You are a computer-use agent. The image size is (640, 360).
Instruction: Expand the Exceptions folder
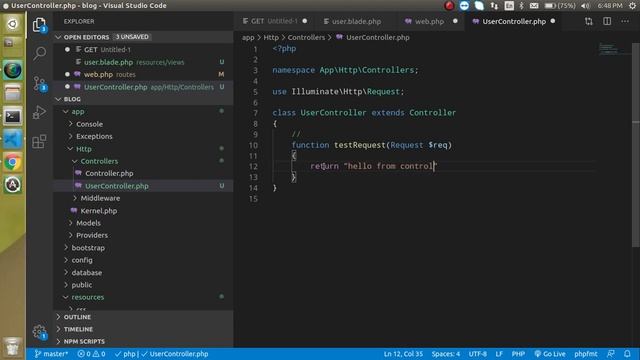[x=143, y=136]
